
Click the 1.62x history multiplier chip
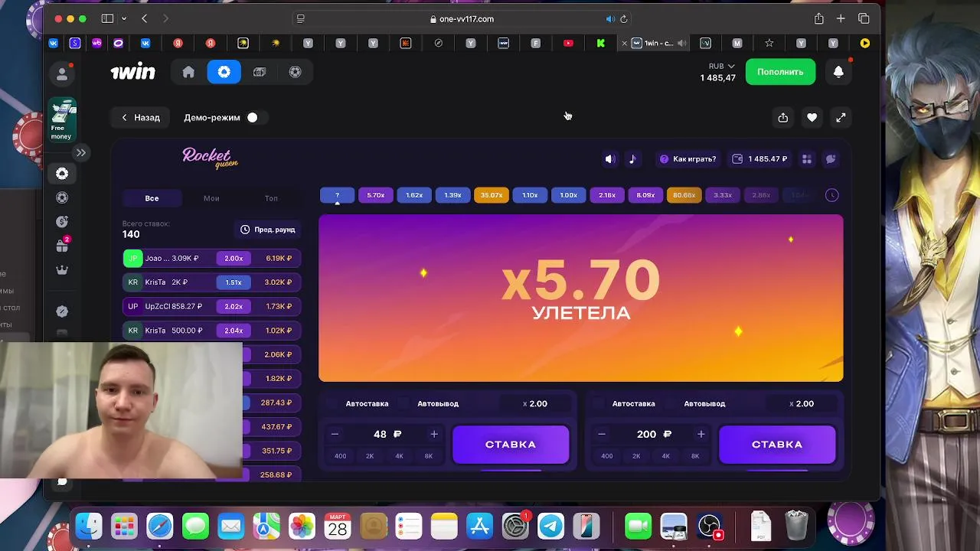pyautogui.click(x=414, y=195)
